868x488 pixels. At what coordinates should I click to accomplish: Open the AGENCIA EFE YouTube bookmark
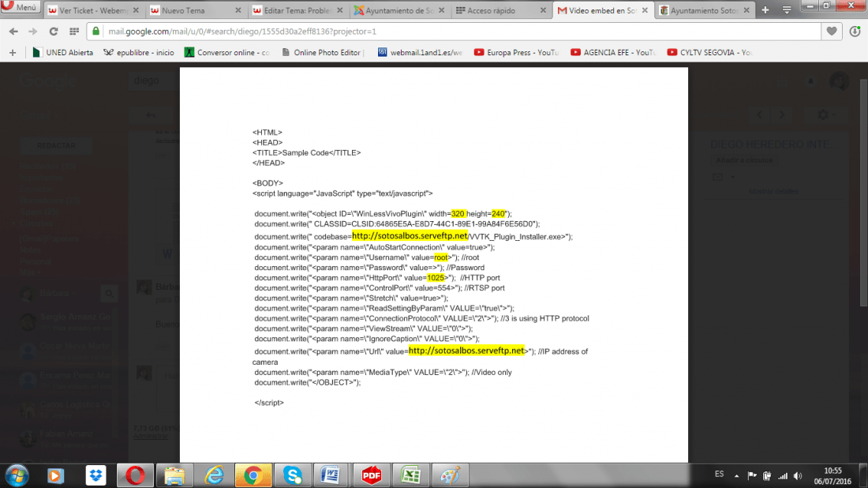613,53
